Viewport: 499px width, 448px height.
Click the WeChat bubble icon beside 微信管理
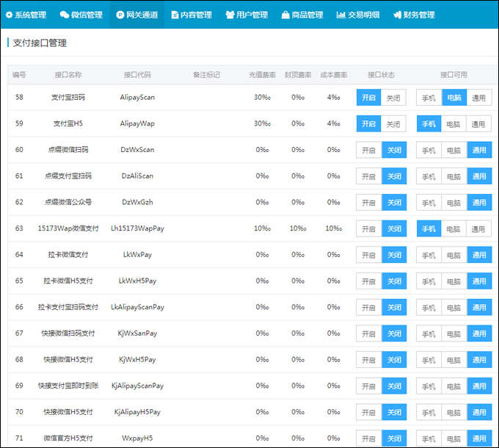pos(65,15)
